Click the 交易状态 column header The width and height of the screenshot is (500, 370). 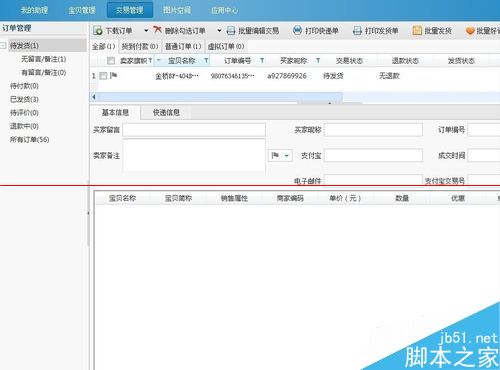349,61
